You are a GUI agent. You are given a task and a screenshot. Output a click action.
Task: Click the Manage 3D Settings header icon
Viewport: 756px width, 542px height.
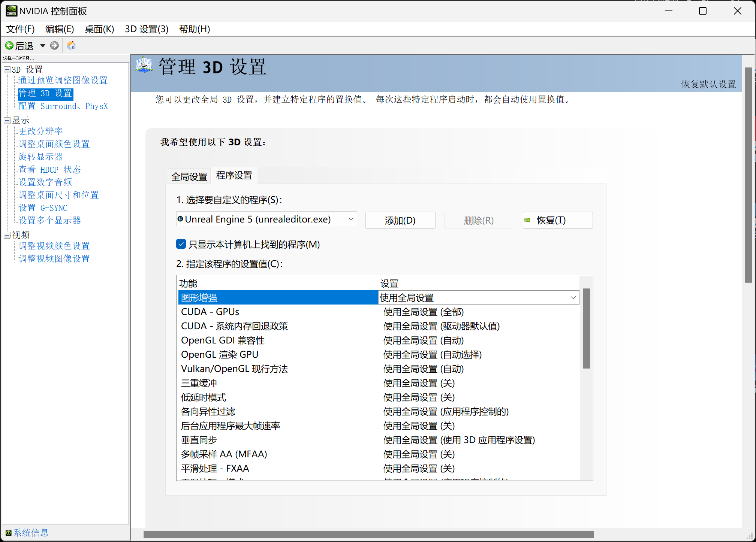click(144, 65)
